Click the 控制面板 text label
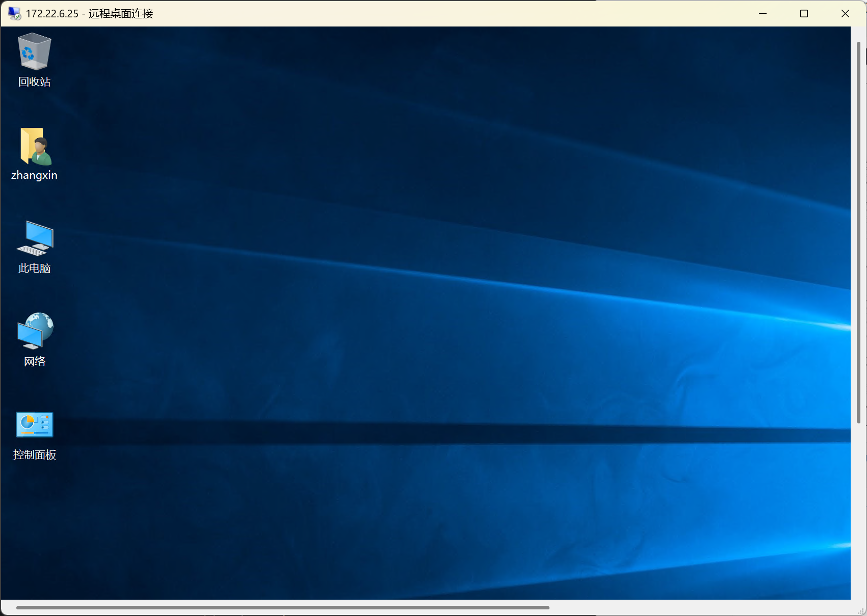The image size is (867, 616). tap(34, 455)
